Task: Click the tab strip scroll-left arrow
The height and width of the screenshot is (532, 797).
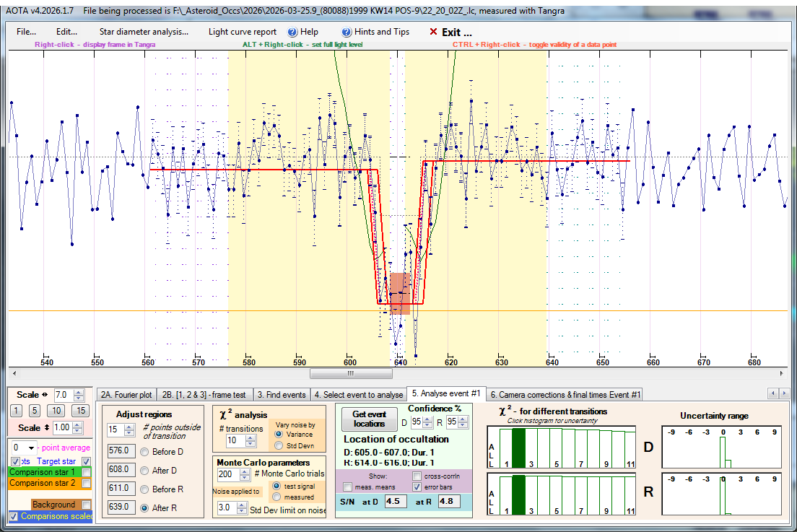Action: [x=773, y=393]
